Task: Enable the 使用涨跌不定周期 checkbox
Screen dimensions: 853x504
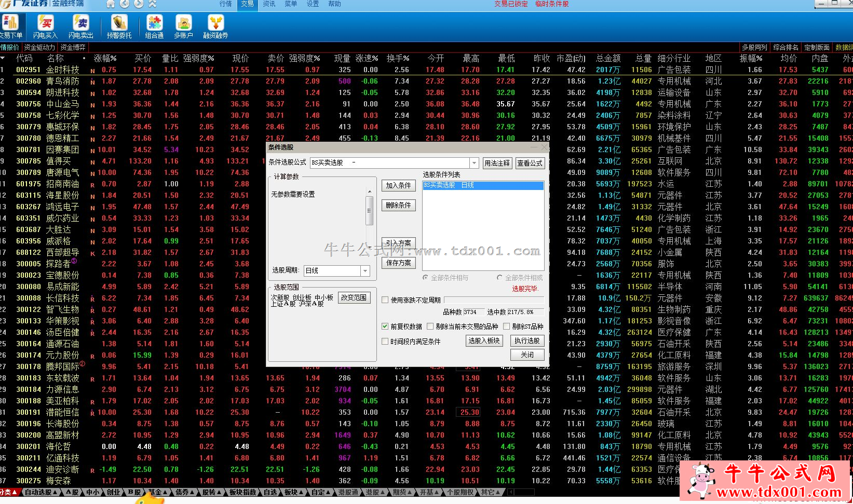Action: click(x=385, y=300)
